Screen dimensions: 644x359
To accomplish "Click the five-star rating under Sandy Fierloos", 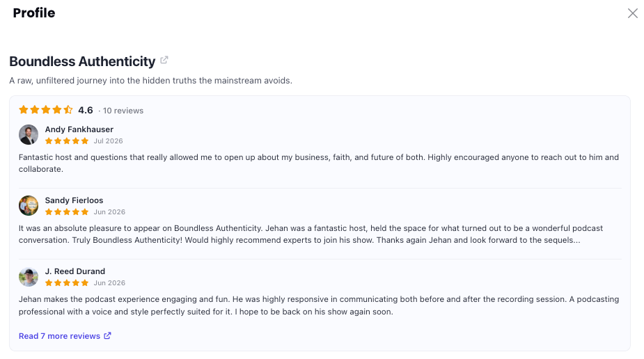I will [67, 212].
